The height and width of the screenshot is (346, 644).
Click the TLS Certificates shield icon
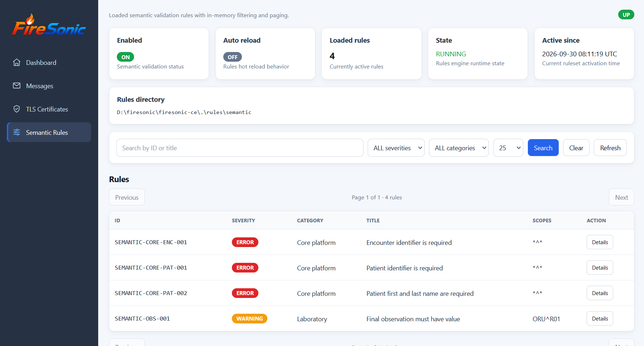pyautogui.click(x=16, y=109)
